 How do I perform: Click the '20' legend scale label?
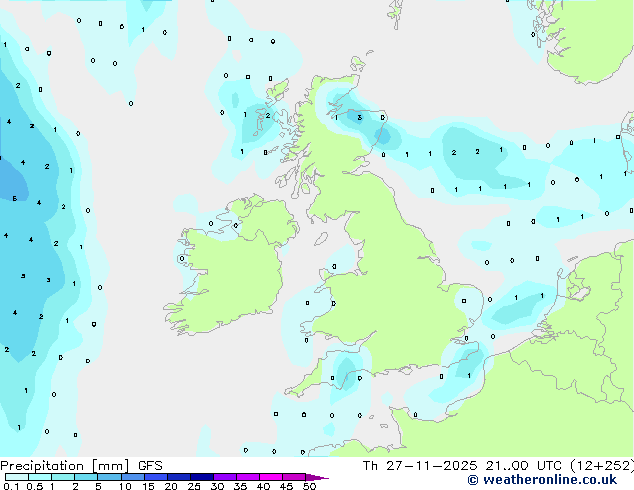(171, 486)
